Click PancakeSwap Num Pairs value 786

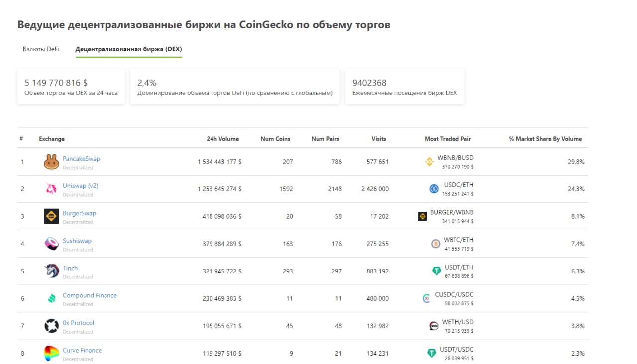pos(337,162)
